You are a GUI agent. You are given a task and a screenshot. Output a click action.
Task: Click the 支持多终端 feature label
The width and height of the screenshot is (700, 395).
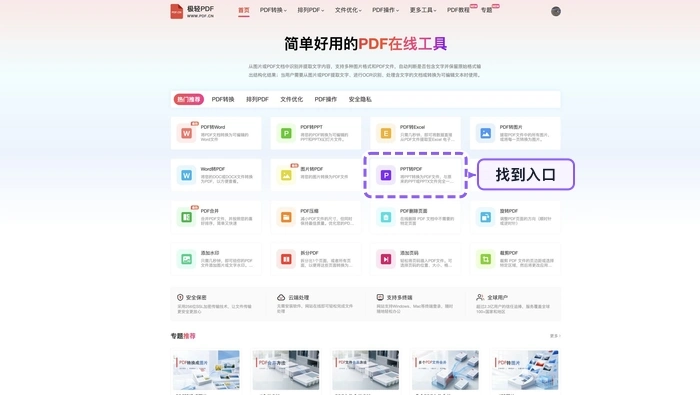pos(400,298)
